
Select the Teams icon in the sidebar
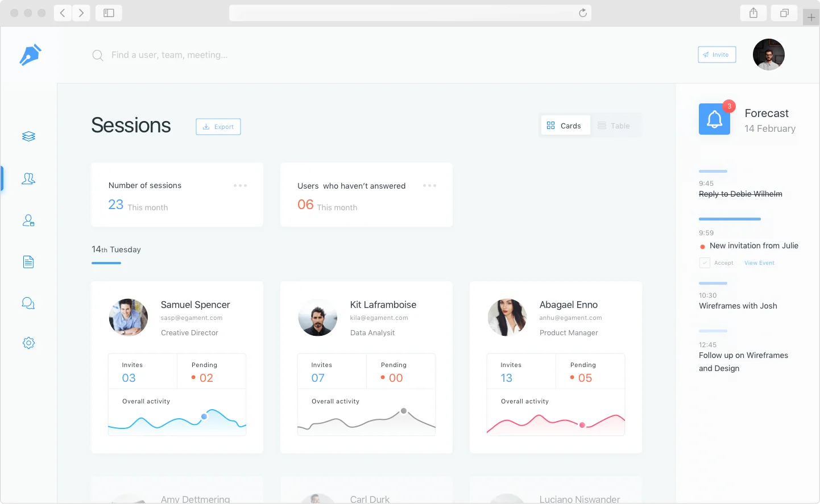coord(28,178)
